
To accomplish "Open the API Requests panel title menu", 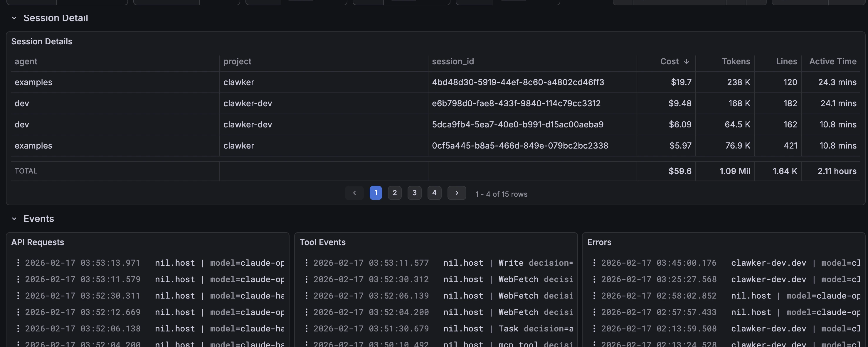I will [37, 242].
